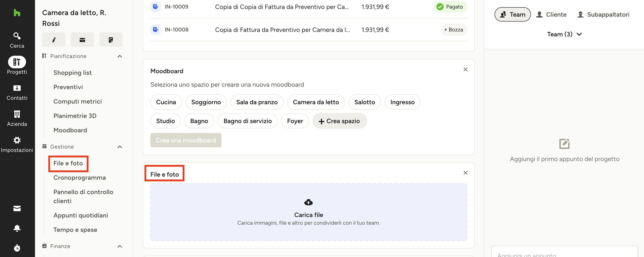Select the Cucina space chip
Viewport: 644px width, 257px height.
click(166, 102)
